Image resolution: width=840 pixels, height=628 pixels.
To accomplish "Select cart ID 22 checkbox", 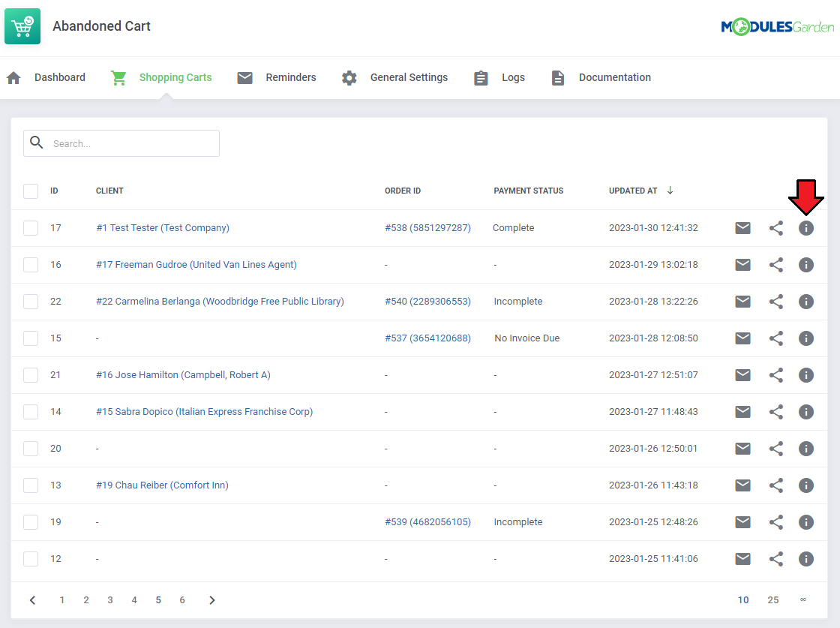I will [x=31, y=301].
